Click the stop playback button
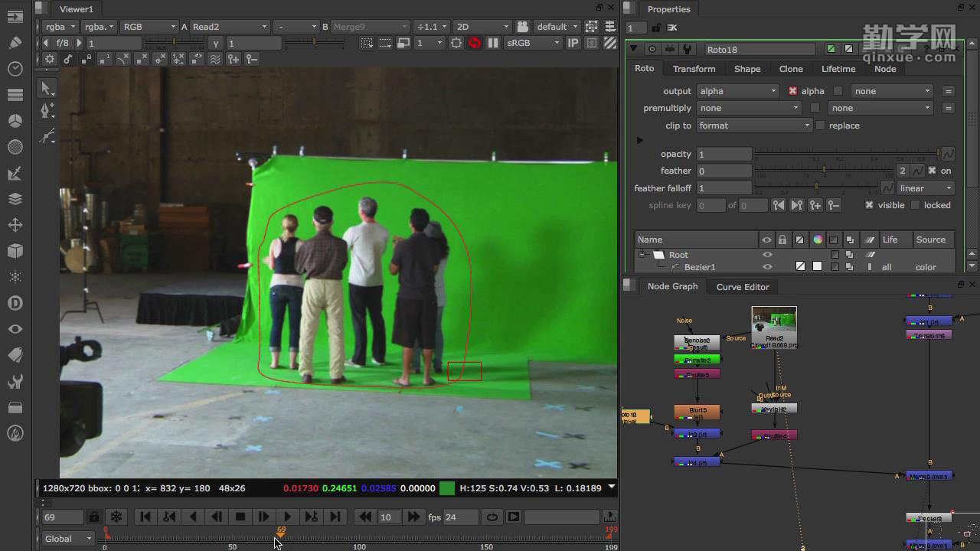Image resolution: width=980 pixels, height=551 pixels. [240, 517]
